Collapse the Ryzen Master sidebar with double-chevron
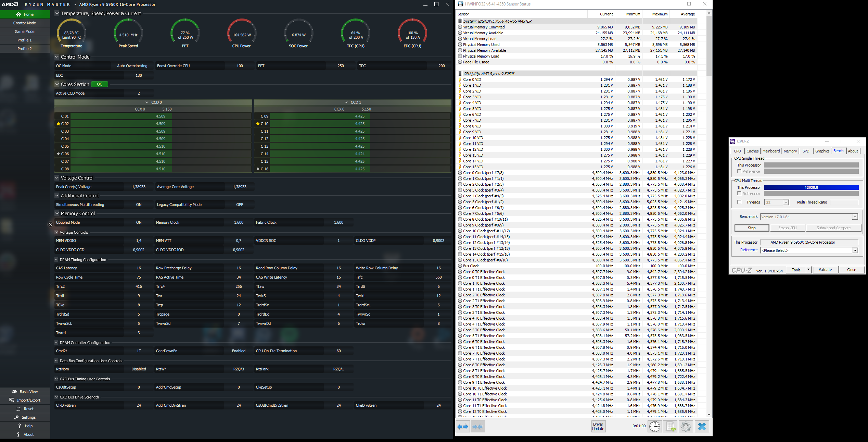 50,224
